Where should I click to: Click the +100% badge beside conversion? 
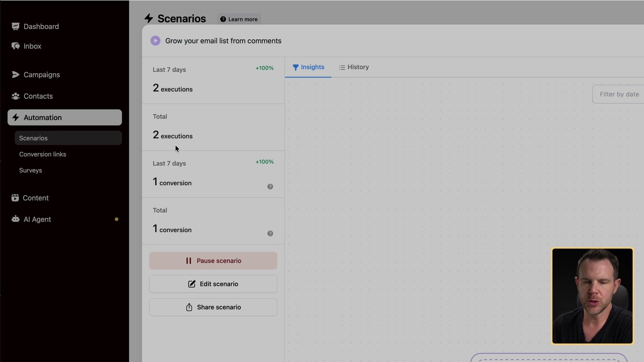[265, 162]
